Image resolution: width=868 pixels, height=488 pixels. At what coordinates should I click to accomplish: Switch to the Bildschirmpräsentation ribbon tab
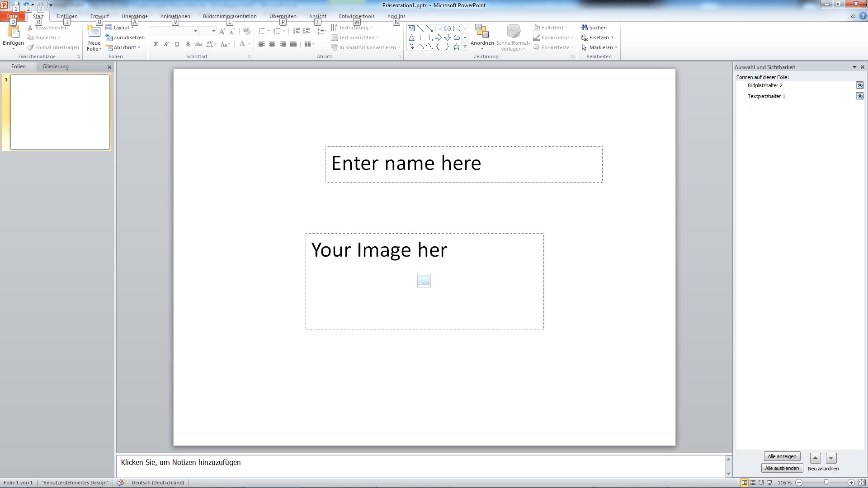[x=230, y=16]
